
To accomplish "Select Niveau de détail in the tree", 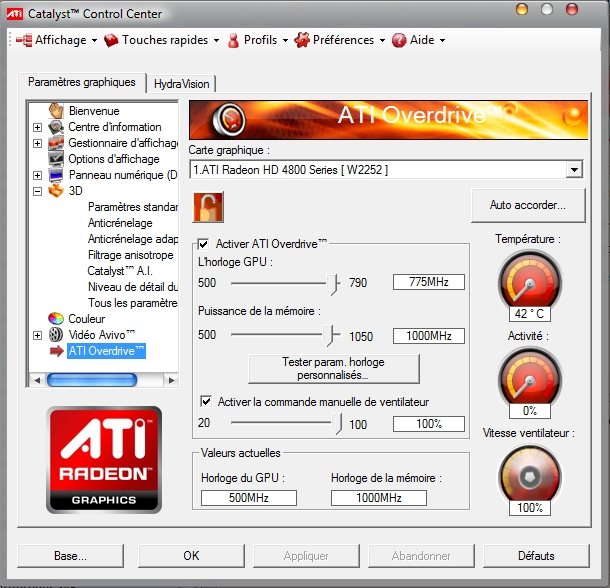I will [133, 287].
